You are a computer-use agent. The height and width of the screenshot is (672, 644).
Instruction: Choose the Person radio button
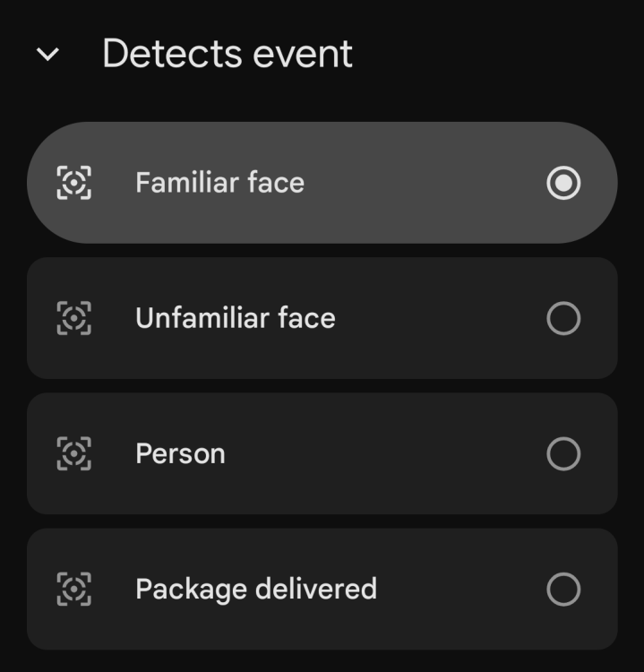tap(563, 453)
